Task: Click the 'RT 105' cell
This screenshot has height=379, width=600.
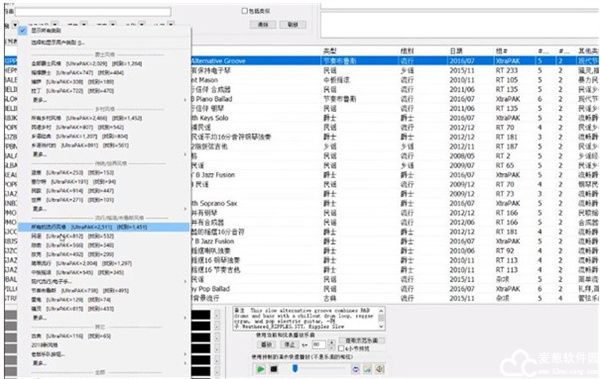Action: click(x=507, y=80)
